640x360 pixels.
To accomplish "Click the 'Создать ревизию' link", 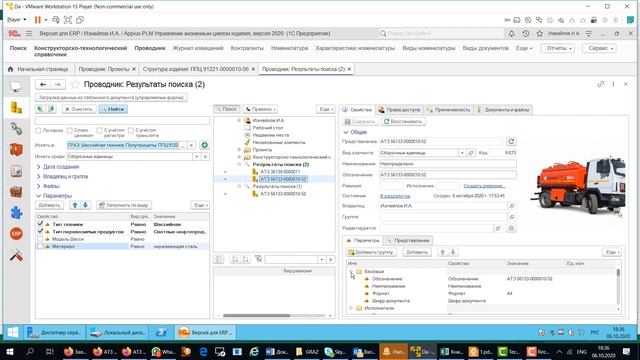I will click(x=484, y=186).
